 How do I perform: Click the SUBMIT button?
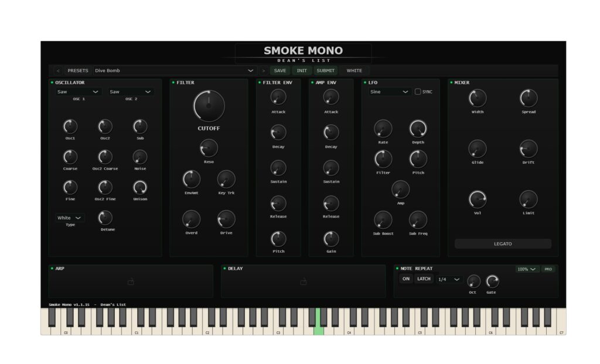tap(326, 71)
